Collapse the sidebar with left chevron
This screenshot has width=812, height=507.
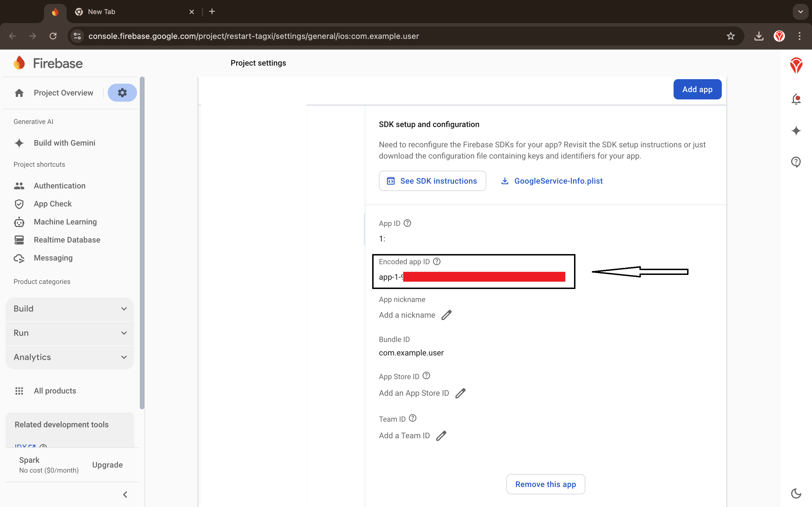point(125,495)
